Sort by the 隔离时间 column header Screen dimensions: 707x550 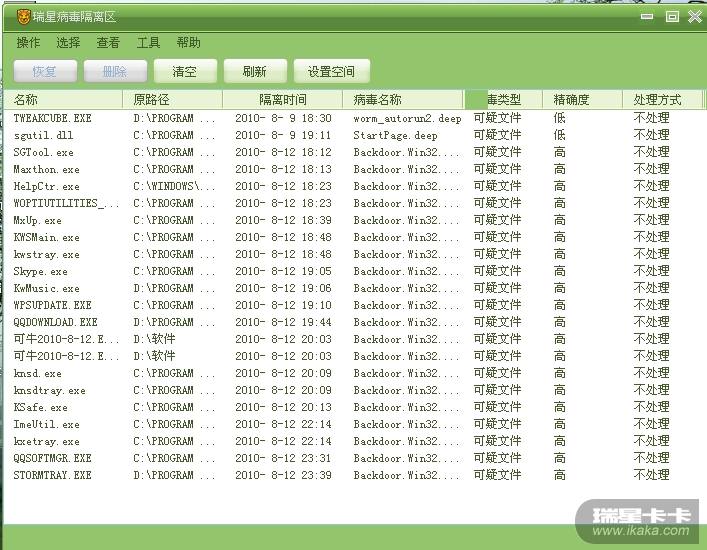[283, 100]
